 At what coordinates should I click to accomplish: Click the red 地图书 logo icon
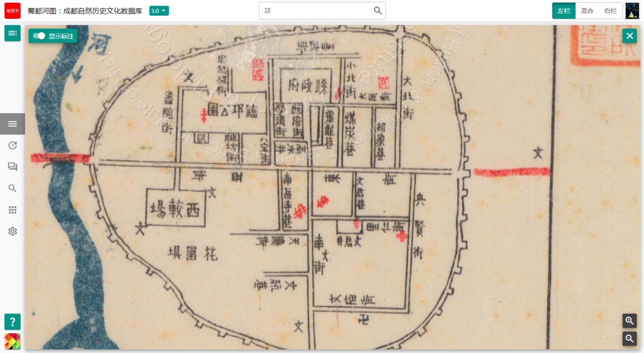click(12, 11)
